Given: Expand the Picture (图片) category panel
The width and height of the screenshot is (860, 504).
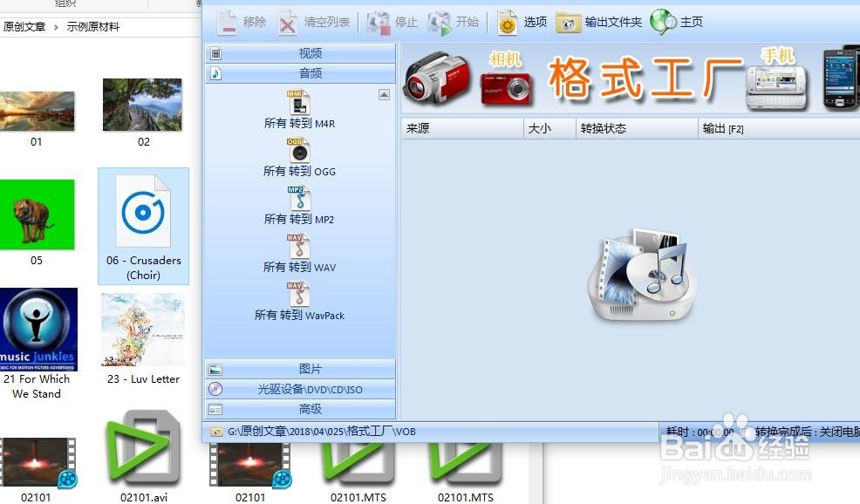Looking at the screenshot, I should point(300,369).
